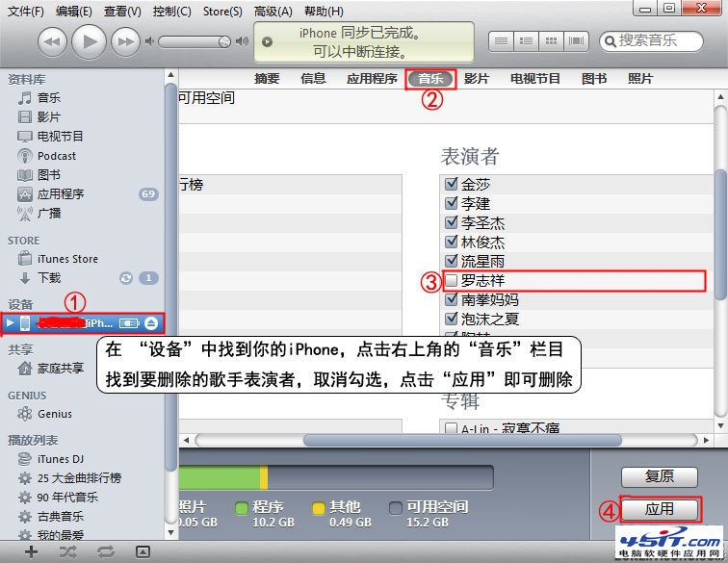Open the 高级(A) menu
728x563 pixels.
(273, 12)
